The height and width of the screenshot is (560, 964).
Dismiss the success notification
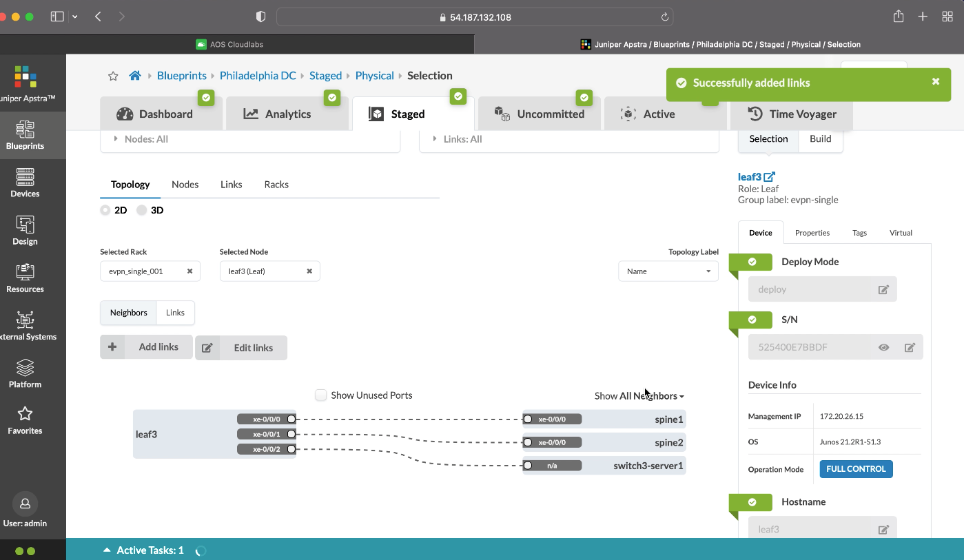(x=936, y=81)
